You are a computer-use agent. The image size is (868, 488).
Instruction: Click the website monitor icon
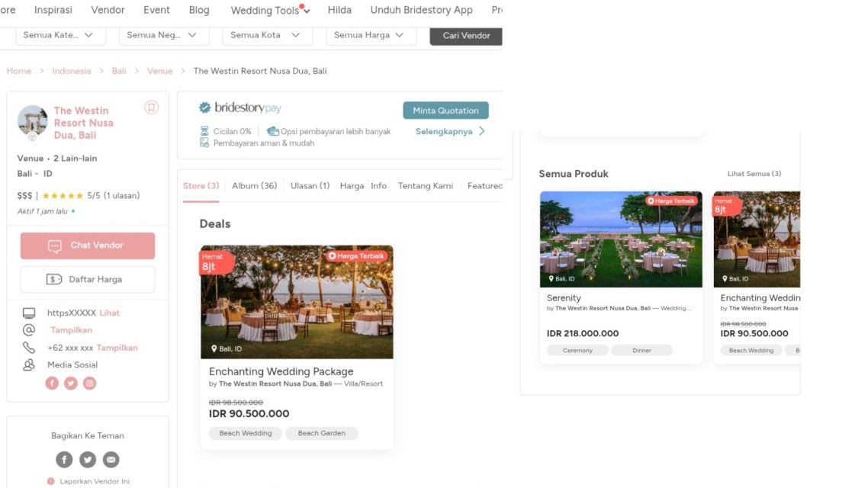pyautogui.click(x=29, y=313)
